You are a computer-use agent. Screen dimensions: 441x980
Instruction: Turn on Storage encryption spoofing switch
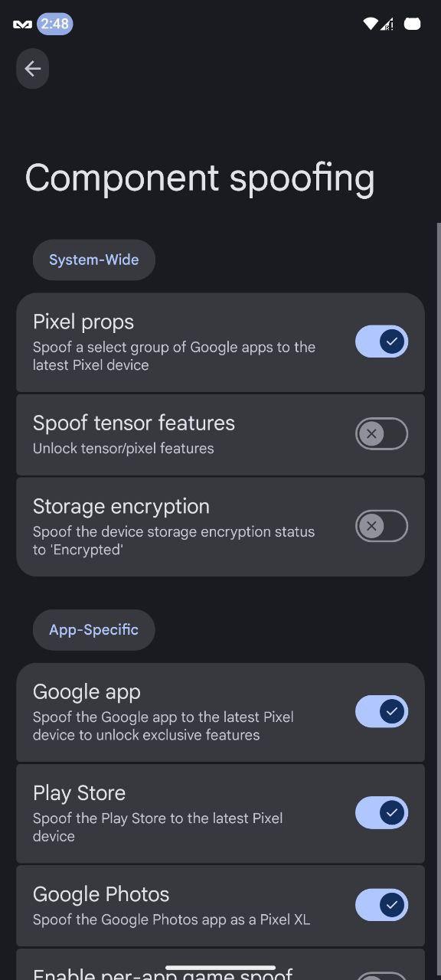[x=381, y=526]
